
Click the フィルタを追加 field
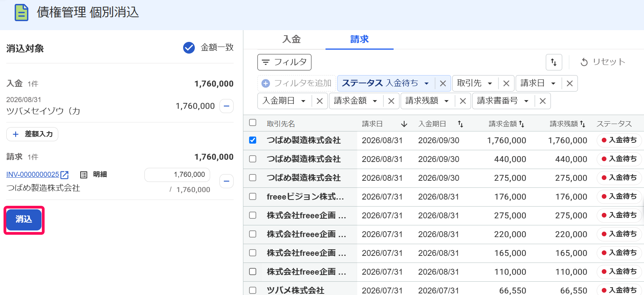click(x=297, y=83)
